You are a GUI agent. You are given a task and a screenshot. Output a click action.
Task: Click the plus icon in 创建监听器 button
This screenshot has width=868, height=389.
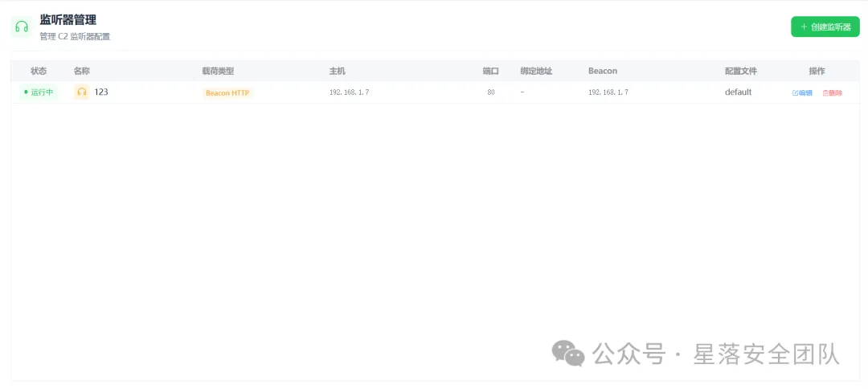[x=804, y=27]
